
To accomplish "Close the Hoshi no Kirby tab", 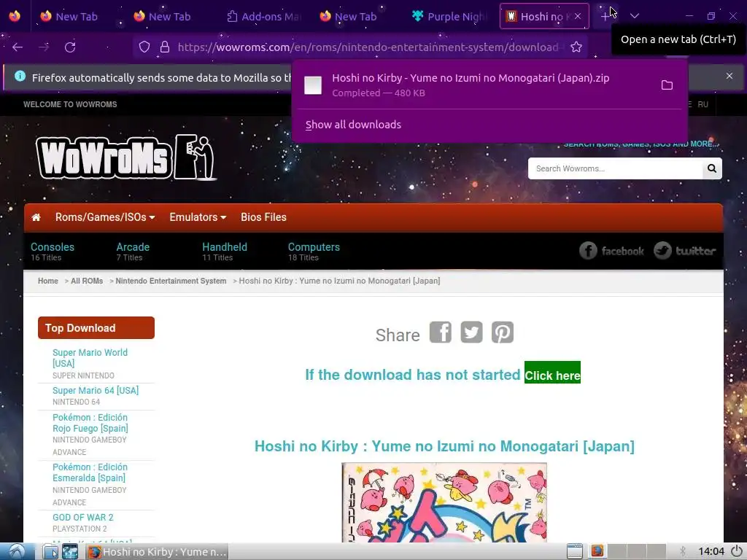I will pos(578,16).
